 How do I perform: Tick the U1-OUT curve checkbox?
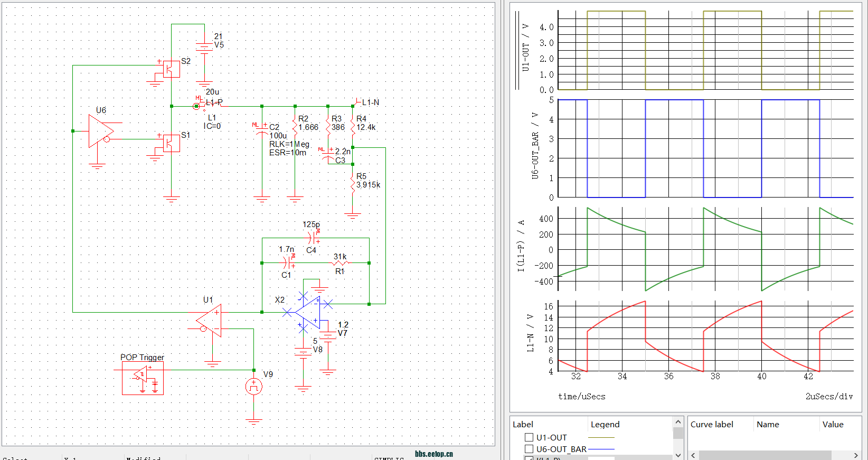tap(529, 437)
